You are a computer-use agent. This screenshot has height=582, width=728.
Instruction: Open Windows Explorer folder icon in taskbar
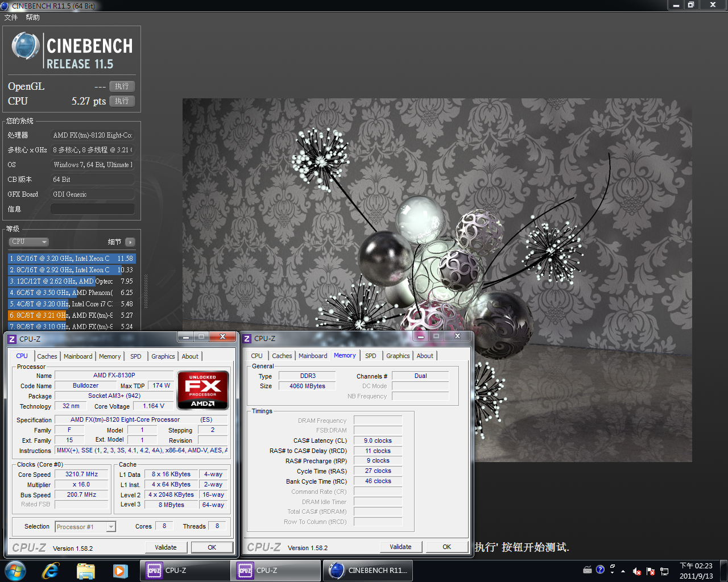click(85, 571)
